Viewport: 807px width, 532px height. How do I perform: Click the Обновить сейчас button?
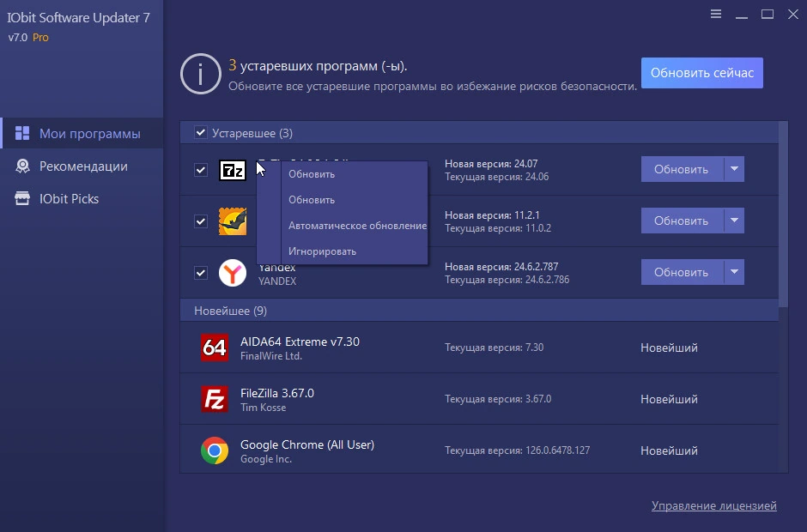click(x=702, y=73)
